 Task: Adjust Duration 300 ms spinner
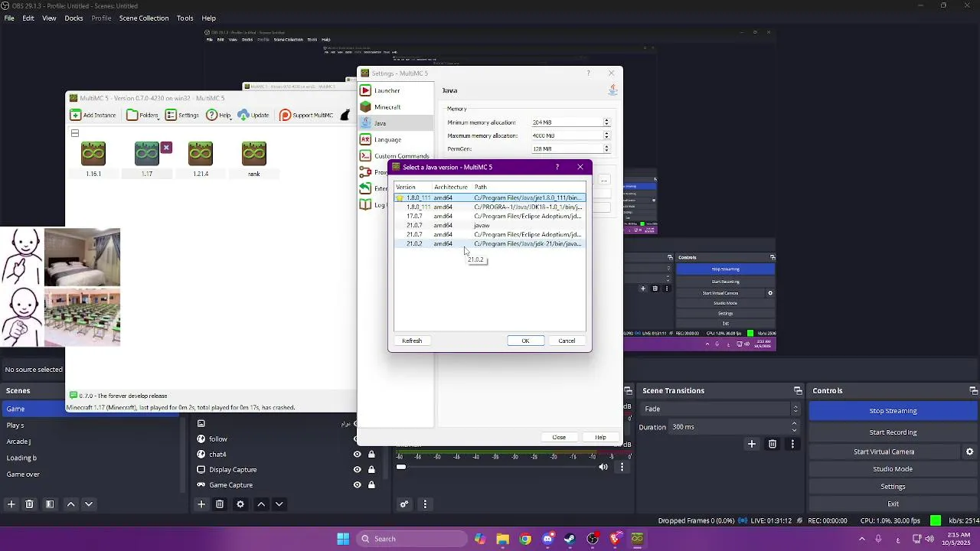(x=794, y=427)
